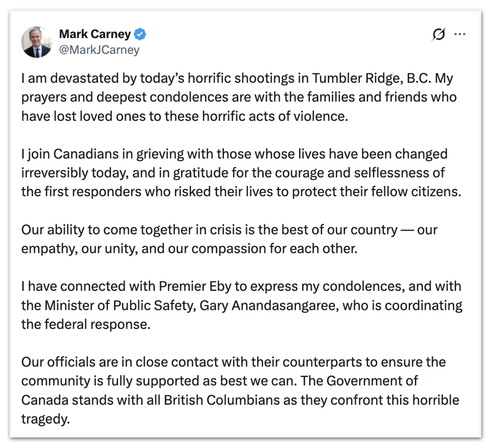Click the final paragraph mentioning Government of Canada

tap(234, 380)
